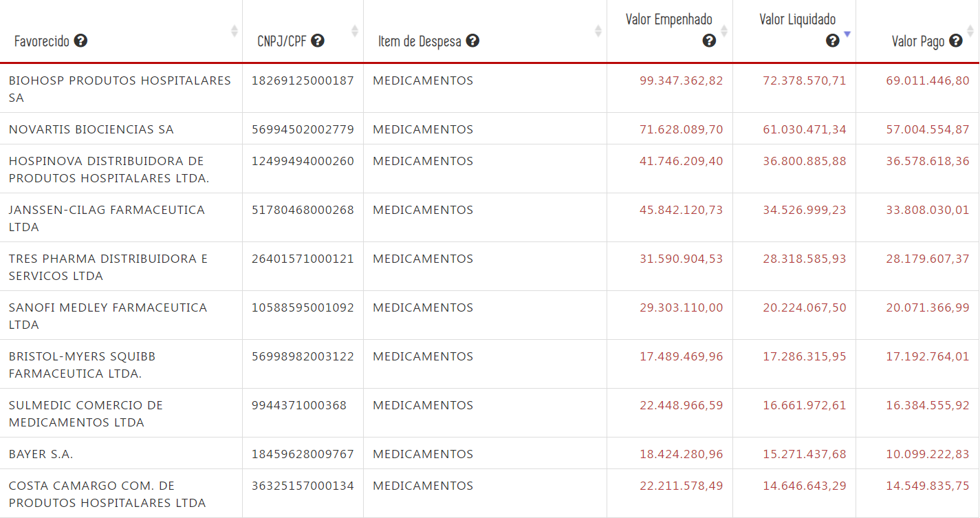Click help icon beside CNPJ/CPF header

317,41
